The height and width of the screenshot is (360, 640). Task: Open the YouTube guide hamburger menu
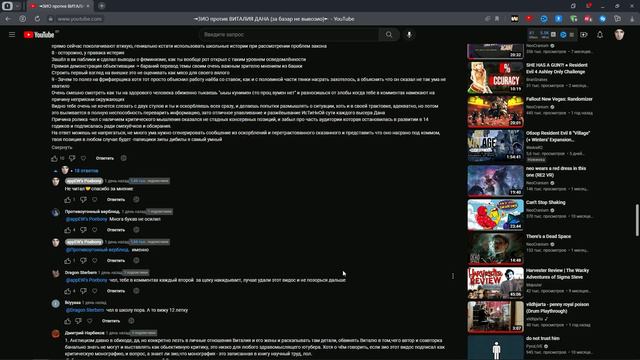pos(12,35)
